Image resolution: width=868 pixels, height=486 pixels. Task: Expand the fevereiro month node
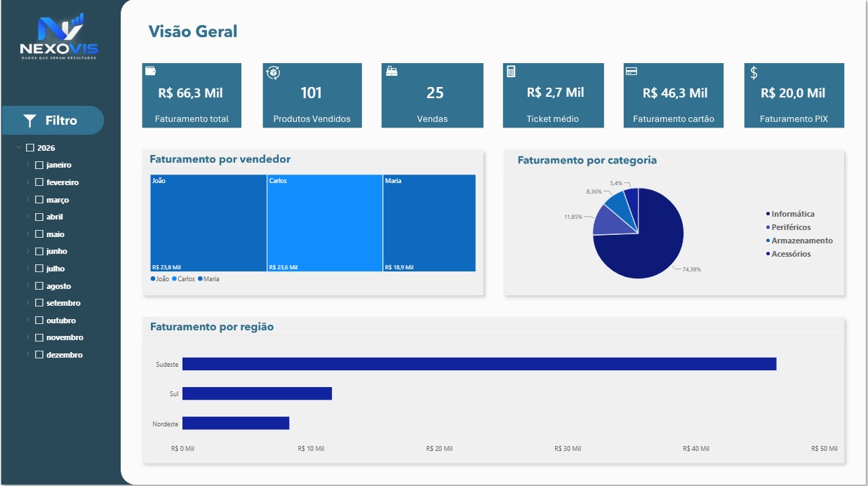tap(28, 182)
